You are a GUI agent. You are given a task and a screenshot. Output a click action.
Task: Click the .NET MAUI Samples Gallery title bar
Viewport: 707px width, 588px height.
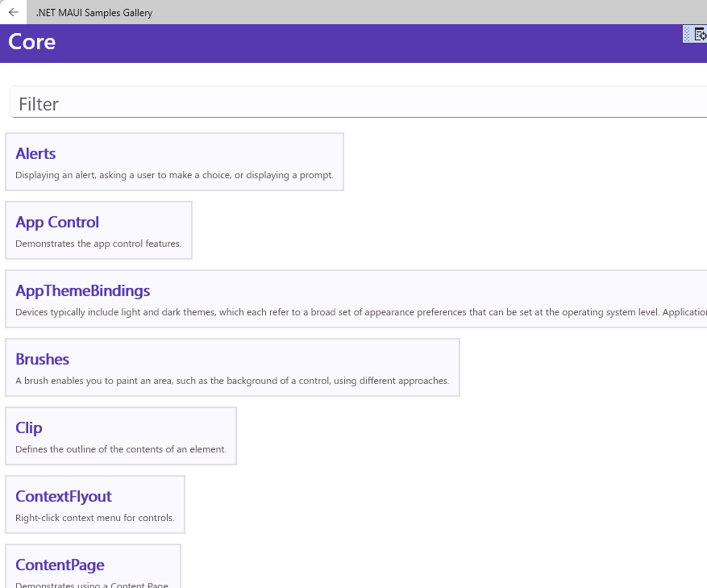(94, 12)
